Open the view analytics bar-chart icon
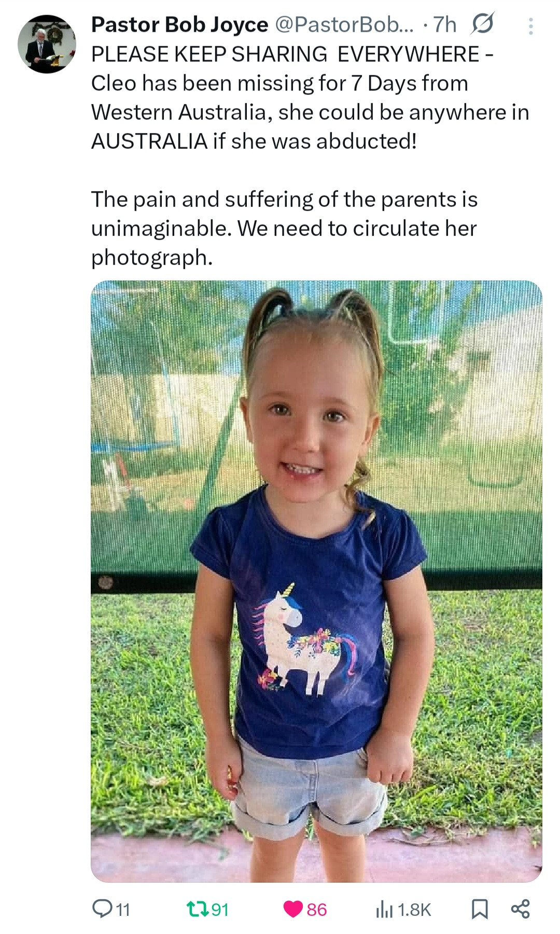This screenshot has width=560, height=934. (384, 909)
